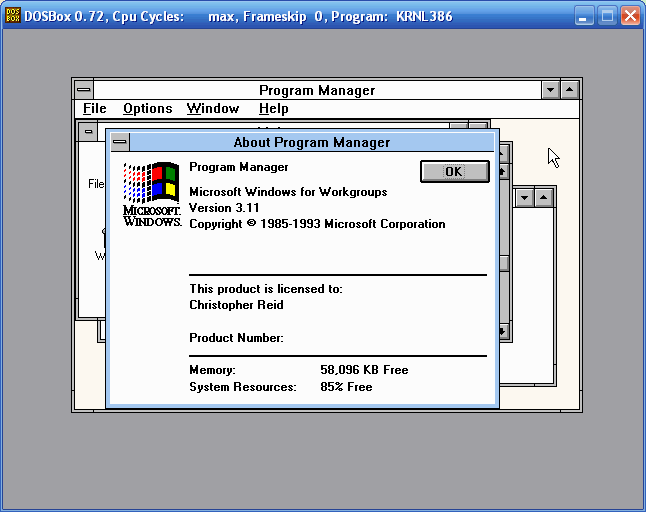Click the DOSBox icon in the title bar

coord(13,16)
